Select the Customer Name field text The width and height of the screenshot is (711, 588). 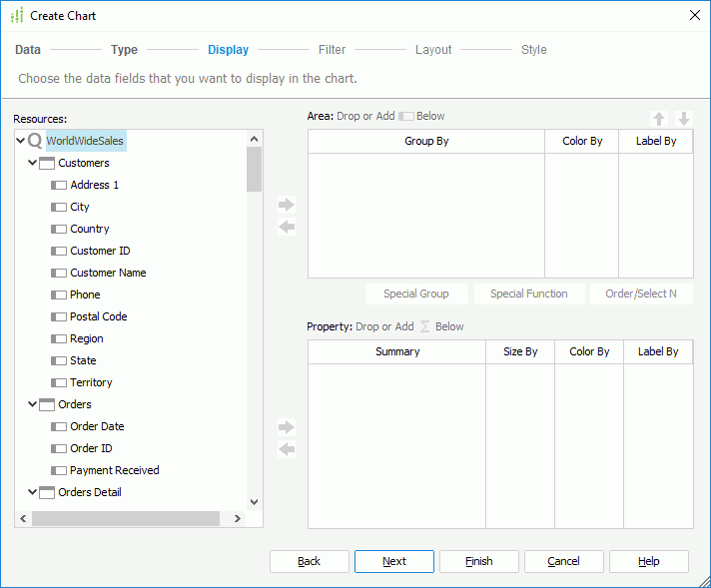pos(108,273)
